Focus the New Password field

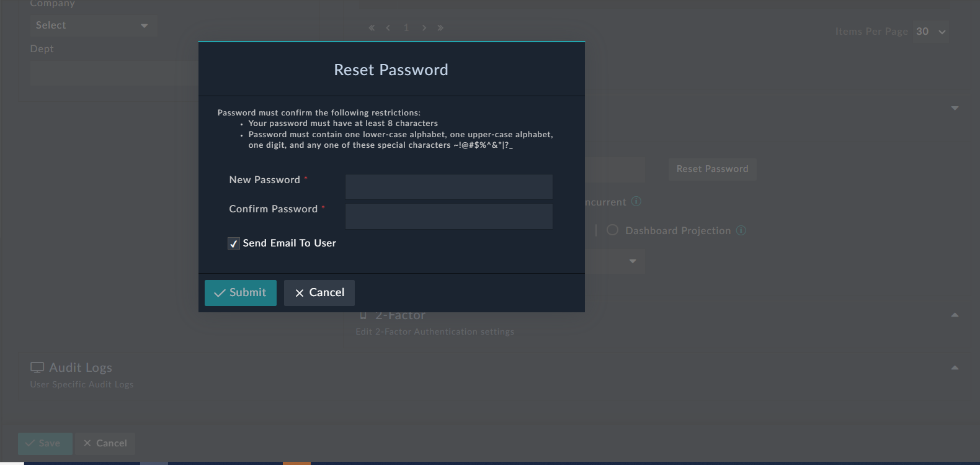coord(448,187)
